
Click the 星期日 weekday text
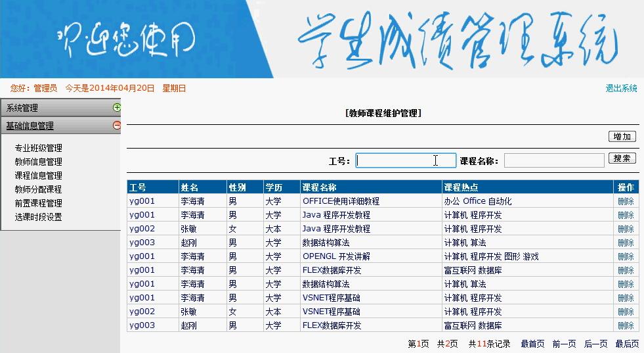click(x=174, y=88)
